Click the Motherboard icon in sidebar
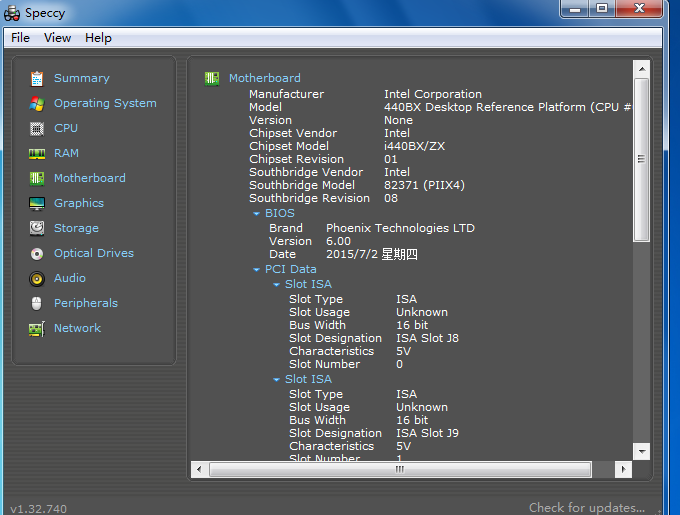Viewport: 680px width, 515px height. pos(37,178)
